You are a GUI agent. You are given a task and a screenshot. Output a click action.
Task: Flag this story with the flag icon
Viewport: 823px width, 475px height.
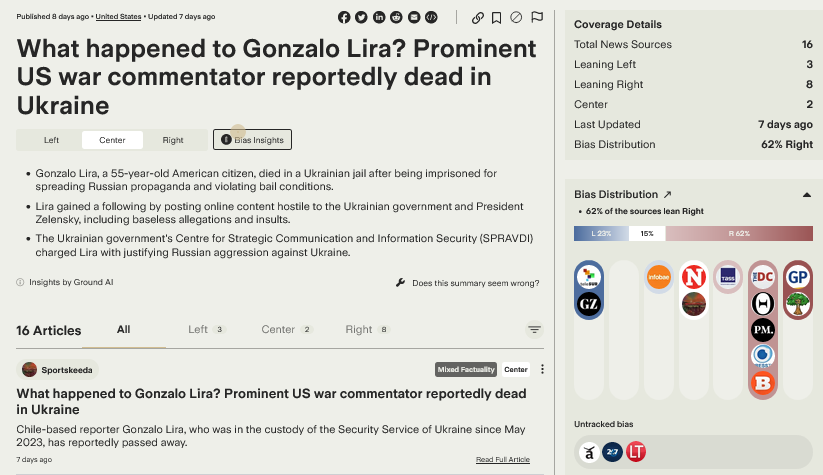(536, 17)
